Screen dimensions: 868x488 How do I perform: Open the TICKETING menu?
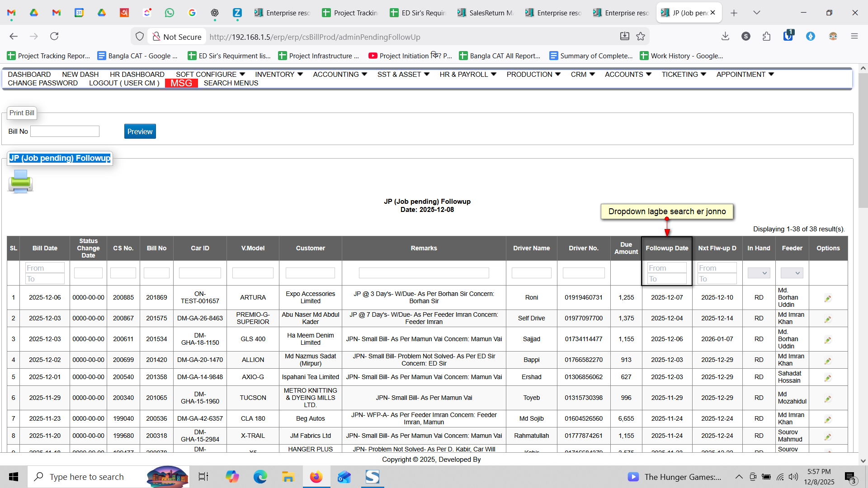click(x=684, y=75)
